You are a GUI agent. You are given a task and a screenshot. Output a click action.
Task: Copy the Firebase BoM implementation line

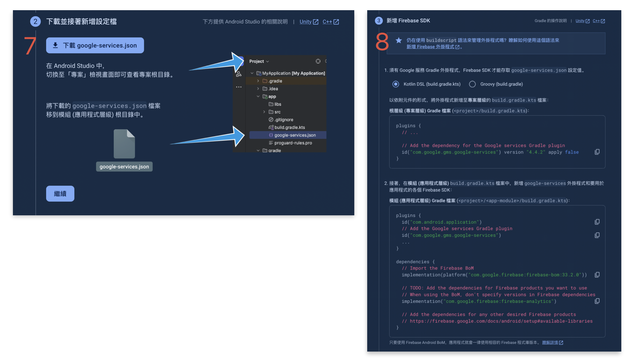click(x=597, y=274)
